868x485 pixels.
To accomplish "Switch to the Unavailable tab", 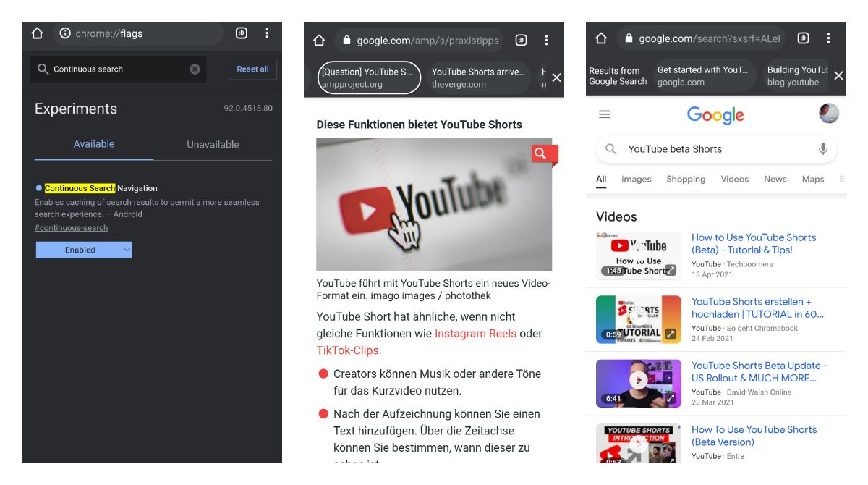I will coord(213,144).
